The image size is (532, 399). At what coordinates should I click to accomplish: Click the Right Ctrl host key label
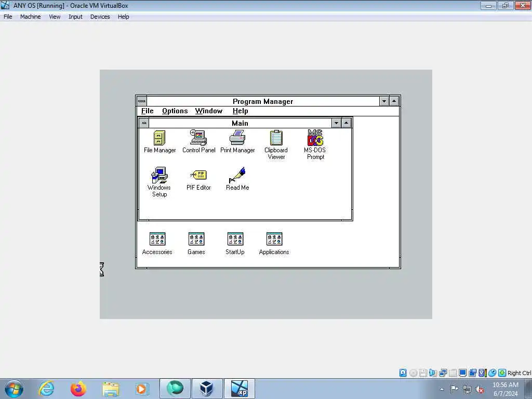point(519,373)
